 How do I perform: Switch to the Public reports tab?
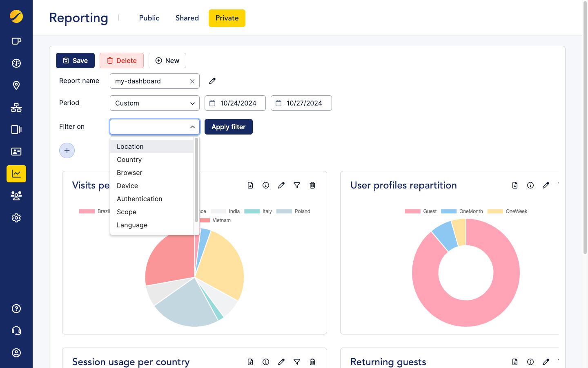(x=149, y=18)
